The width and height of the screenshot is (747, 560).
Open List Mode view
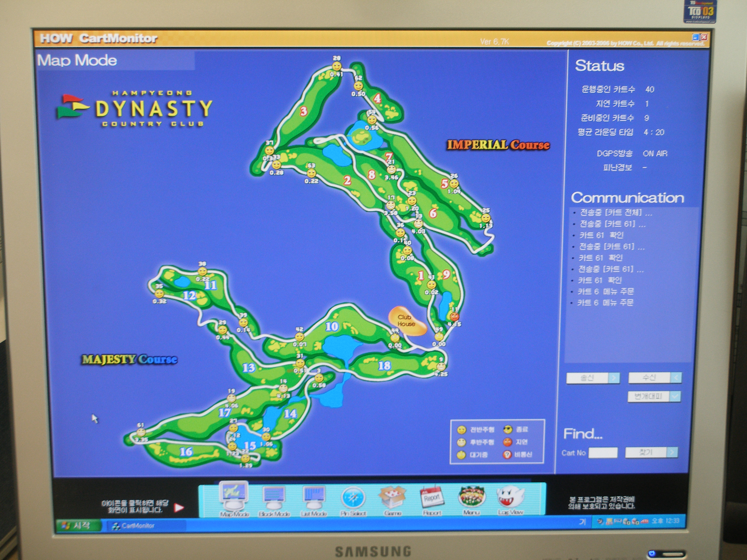(314, 501)
